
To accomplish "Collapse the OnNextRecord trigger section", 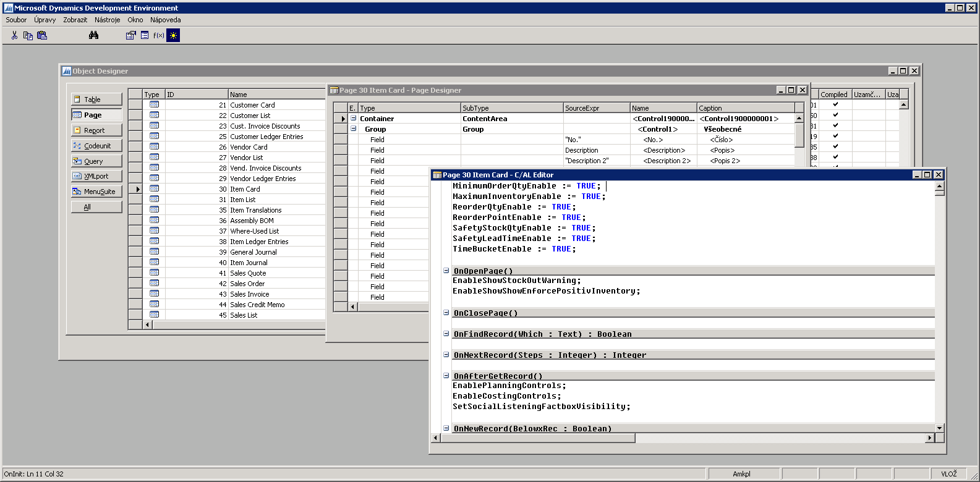I will click(x=446, y=355).
